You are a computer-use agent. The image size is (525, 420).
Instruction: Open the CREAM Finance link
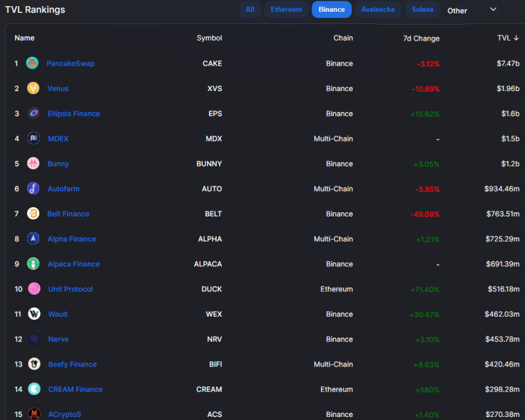76,389
